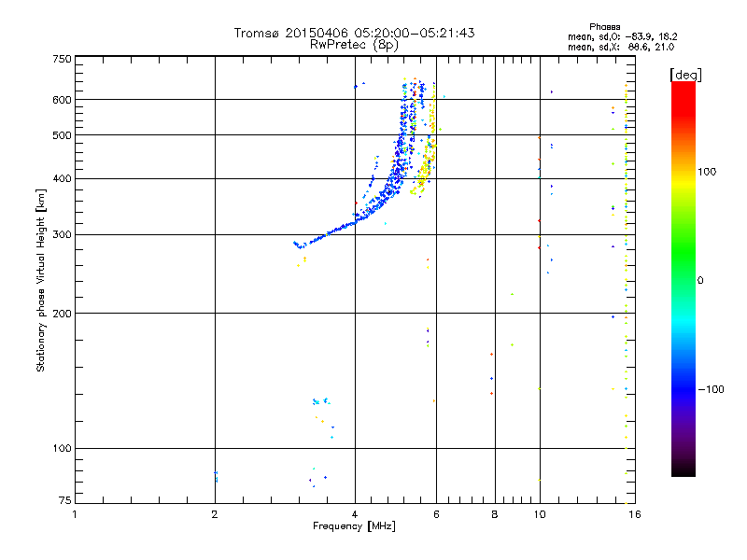The image size is (747, 560).
Task: Click the colorbar label '100'
Action: pyautogui.click(x=707, y=172)
